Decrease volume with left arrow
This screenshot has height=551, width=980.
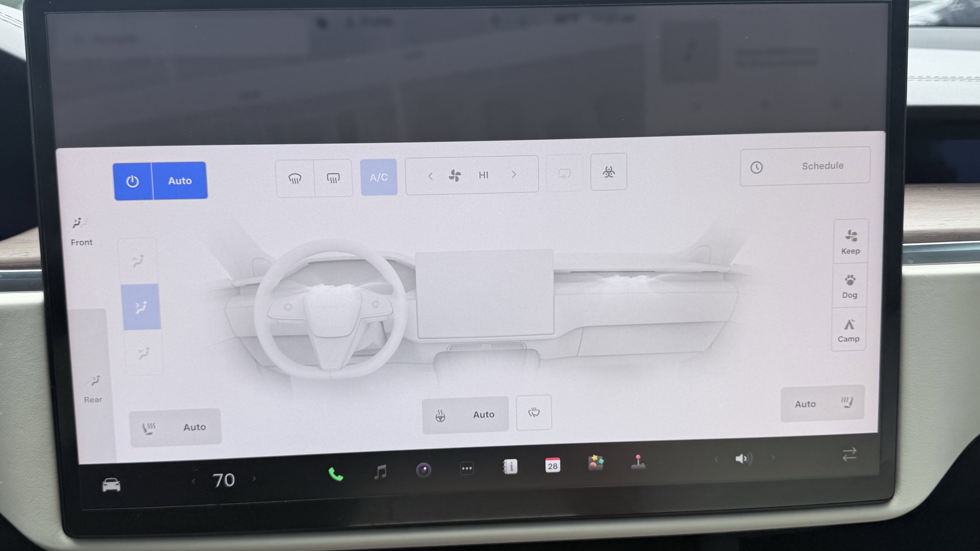tap(716, 460)
